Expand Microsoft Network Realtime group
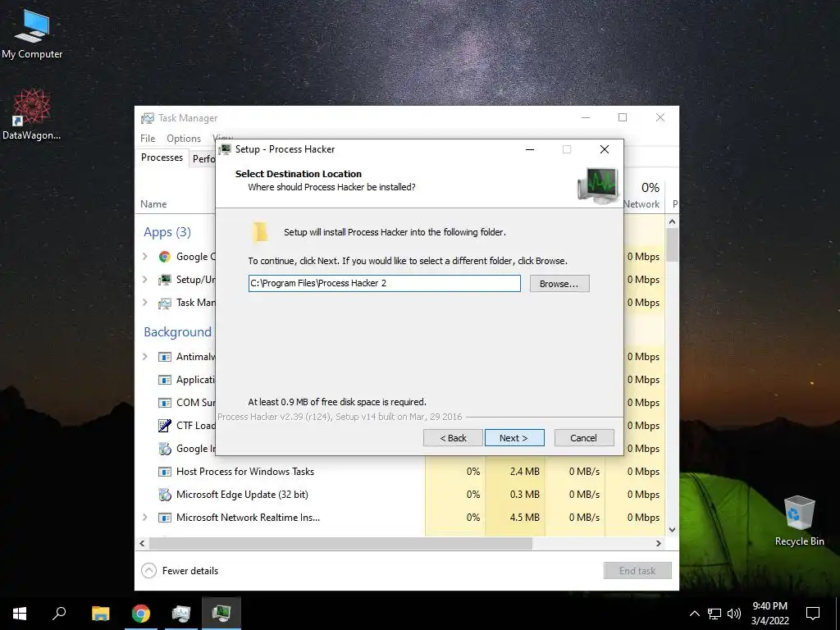This screenshot has height=630, width=840. (x=144, y=518)
